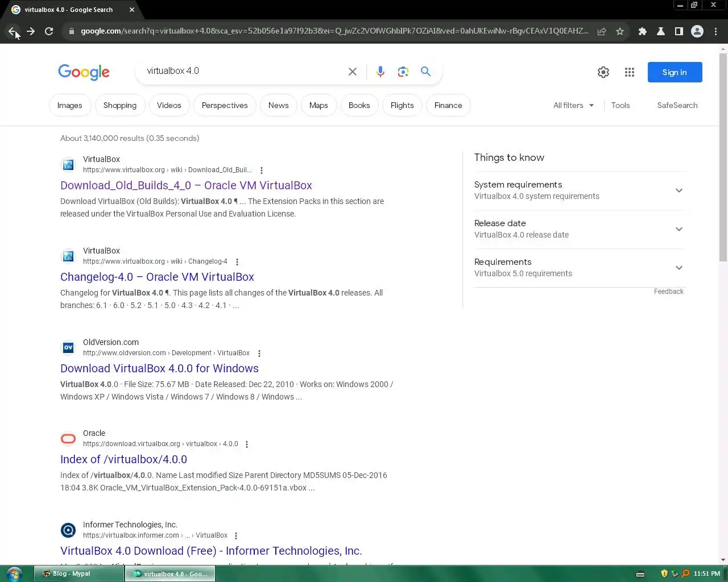Bookmark this page with the star icon
The height and width of the screenshot is (582, 728).
point(620,31)
